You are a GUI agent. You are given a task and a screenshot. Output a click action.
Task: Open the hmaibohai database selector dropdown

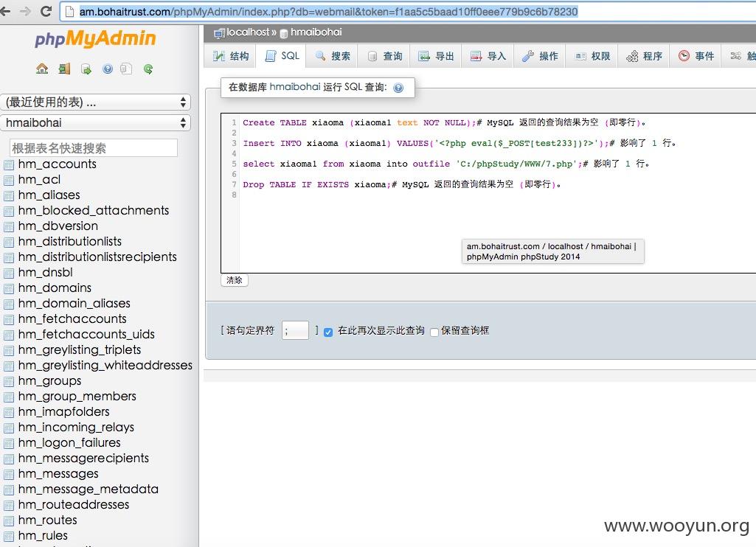point(95,123)
